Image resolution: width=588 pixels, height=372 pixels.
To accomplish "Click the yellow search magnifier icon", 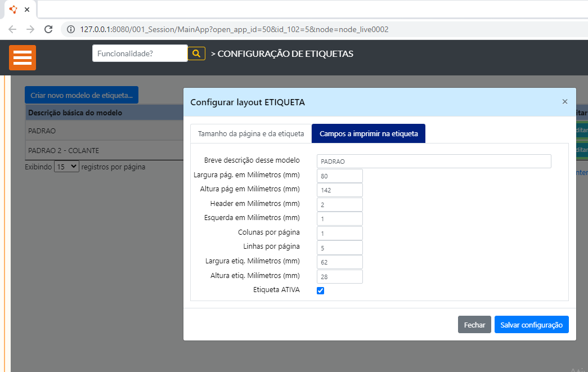I will tap(196, 53).
